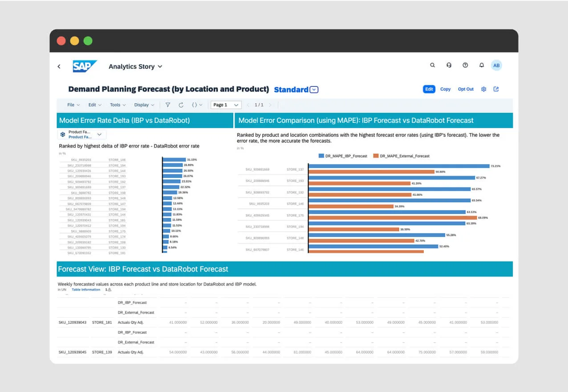Screen dimensions: 568x392
Task: Click the warning triangle by Table Information
Action: point(110,290)
